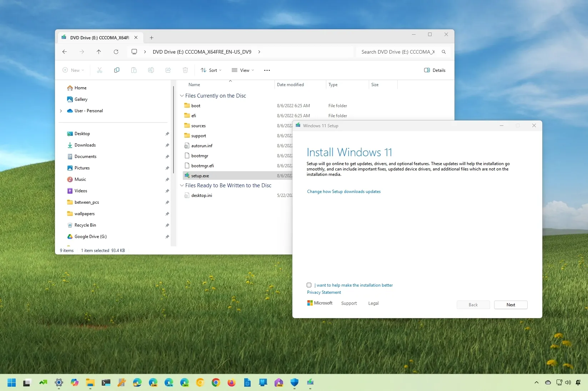This screenshot has width=588, height=391.
Task: Check 'I want to help make the installation better'
Action: pos(309,285)
